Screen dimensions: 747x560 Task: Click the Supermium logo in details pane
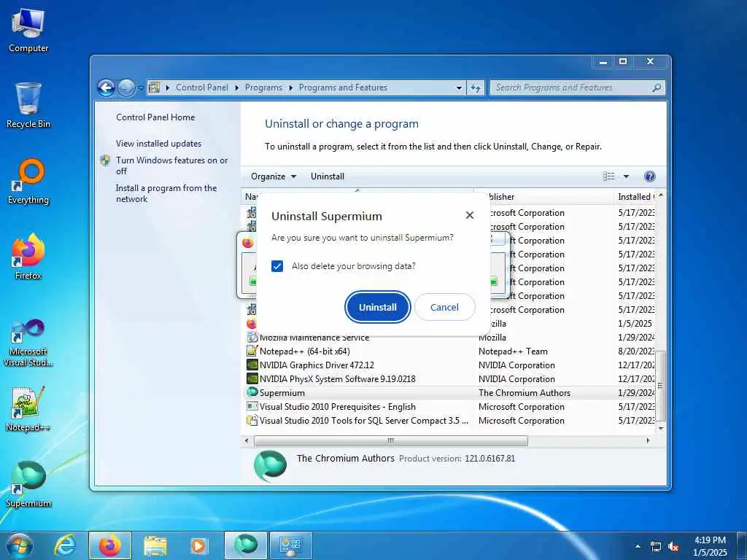(270, 466)
